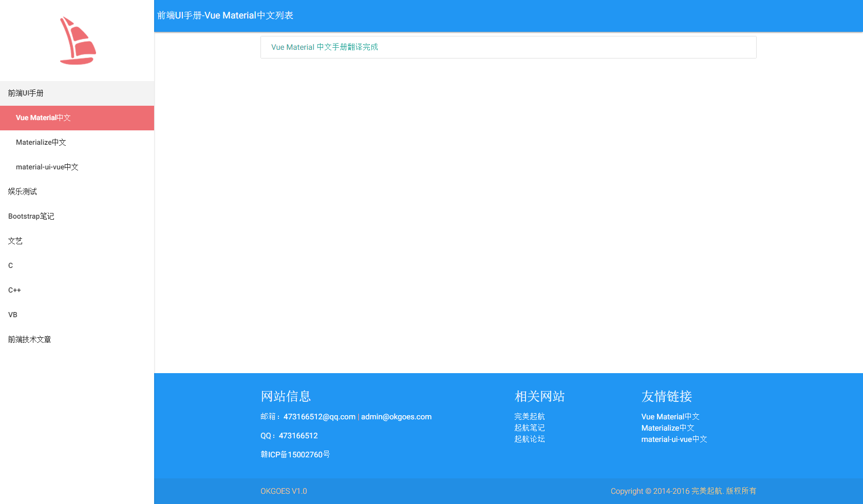This screenshot has width=863, height=504.
Task: Open Vue Material中文 in the sidebar
Action: tap(77, 118)
